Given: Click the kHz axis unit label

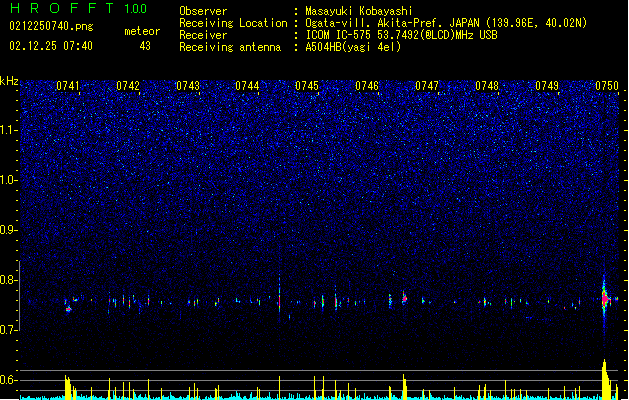Looking at the screenshot, I should coord(9,81).
